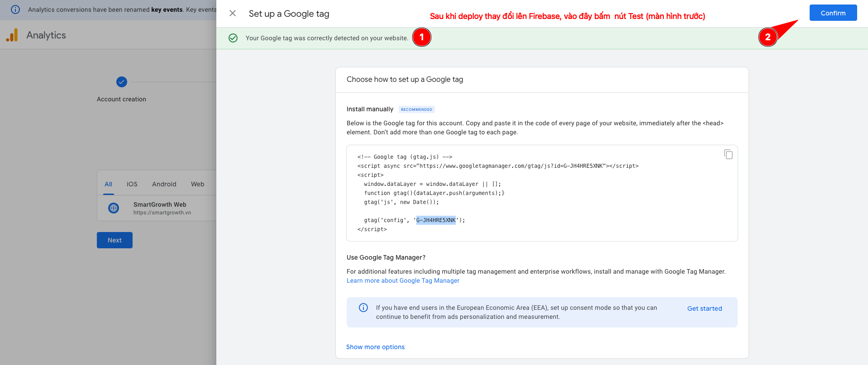The image size is (868, 365).
Task: Click the SmartGrowth Web globe icon
Action: (114, 208)
